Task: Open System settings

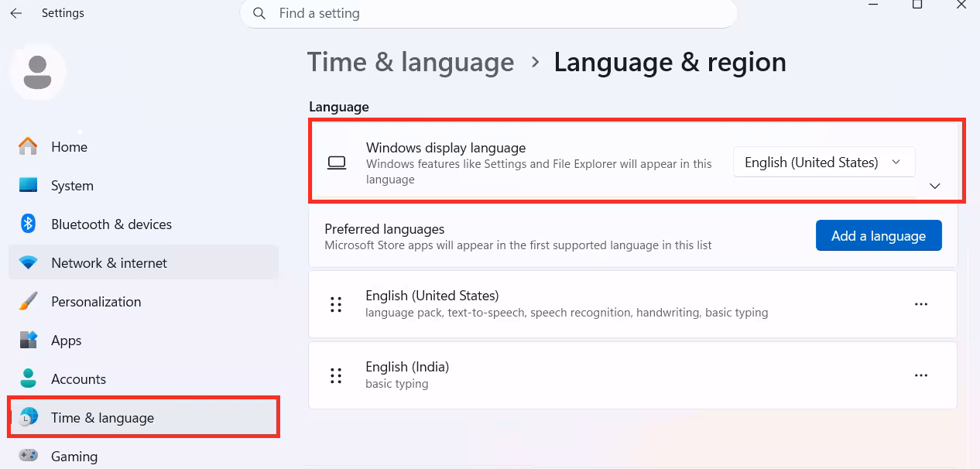Action: pyautogui.click(x=143, y=185)
